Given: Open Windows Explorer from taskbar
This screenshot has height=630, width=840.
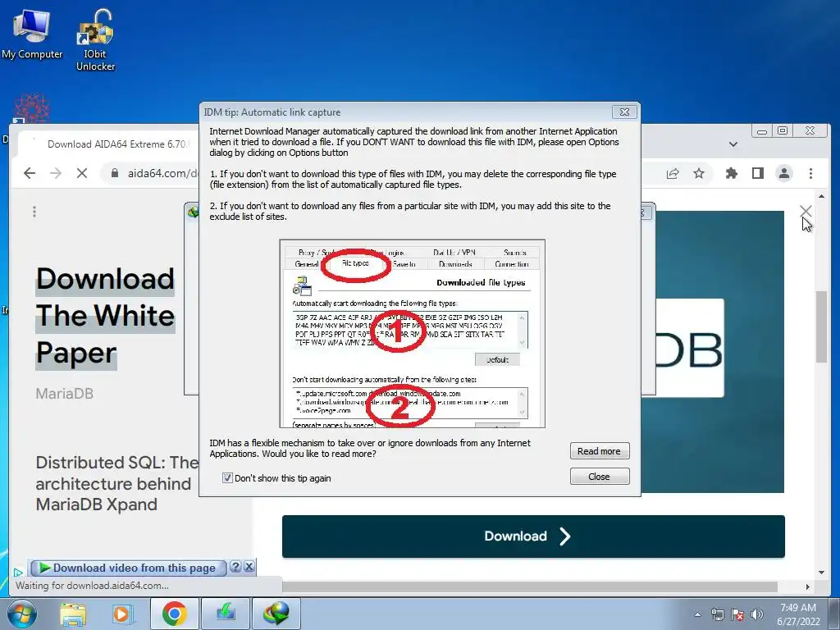Looking at the screenshot, I should [x=73, y=614].
